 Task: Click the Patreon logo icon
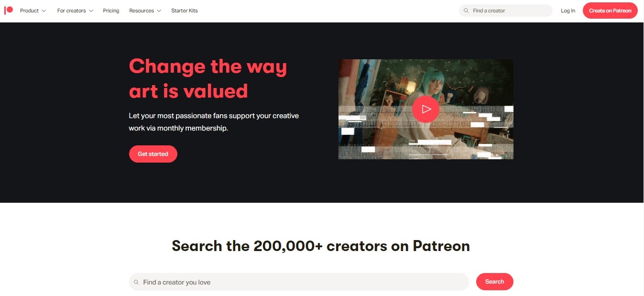pyautogui.click(x=8, y=11)
